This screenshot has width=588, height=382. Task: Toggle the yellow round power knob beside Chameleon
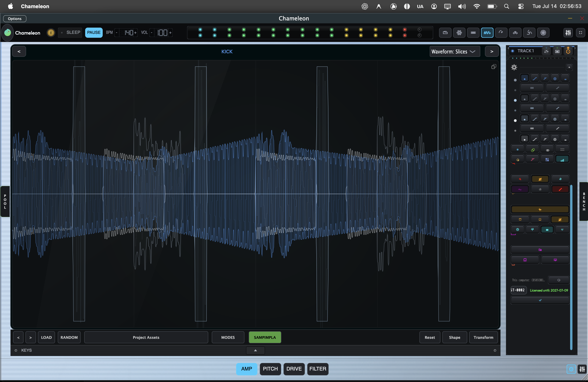(x=51, y=33)
